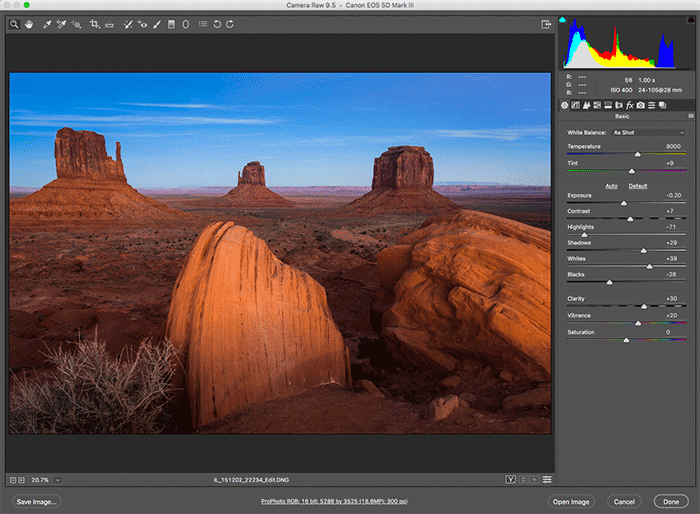Open the Basic panel flyout menu
Screen dimensions: 700x514
[691, 116]
